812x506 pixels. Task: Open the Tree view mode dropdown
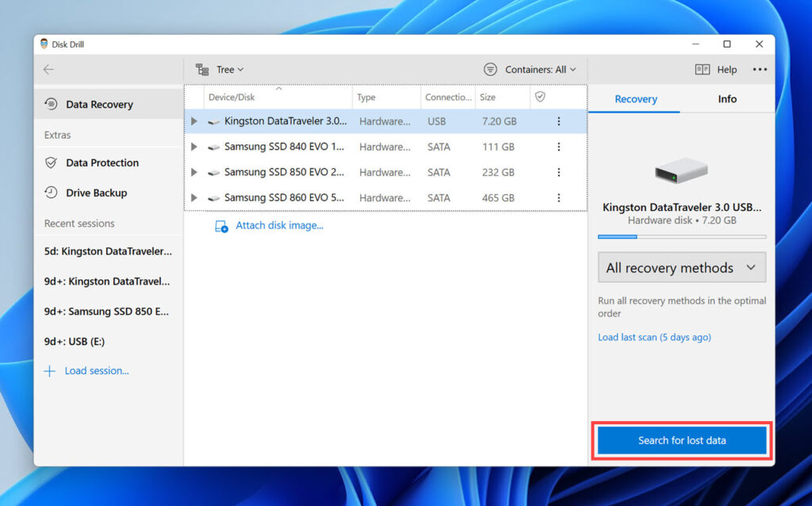[x=220, y=70]
